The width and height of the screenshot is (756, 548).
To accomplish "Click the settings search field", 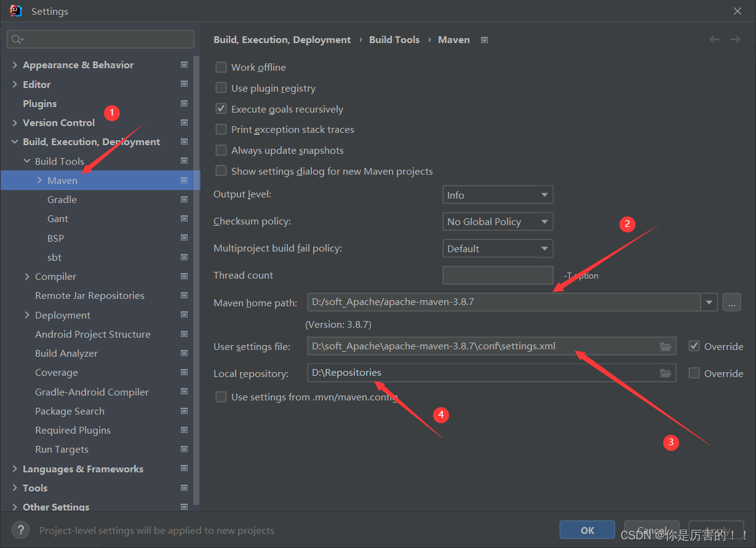I will 100,39.
